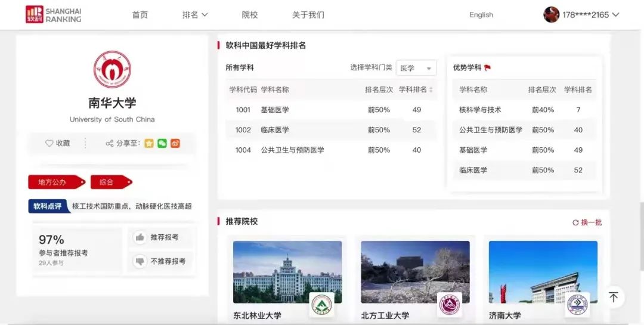The height and width of the screenshot is (325, 644).
Task: Share to Weibo orange icon
Action: (x=175, y=143)
